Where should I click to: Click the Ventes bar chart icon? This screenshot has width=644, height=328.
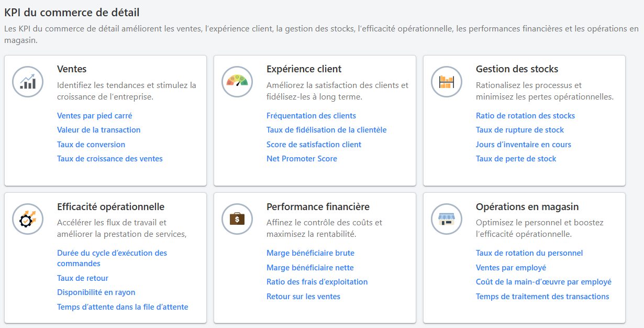[x=28, y=82]
